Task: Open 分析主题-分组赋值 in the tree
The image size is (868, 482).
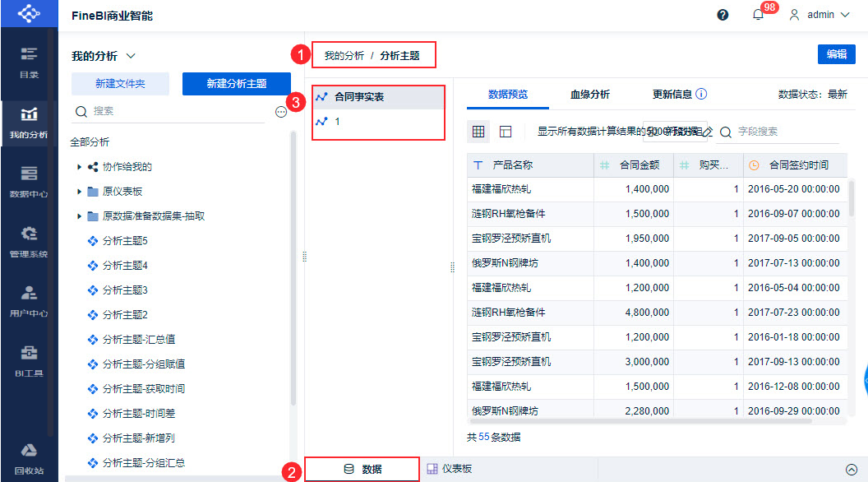Action: pyautogui.click(x=143, y=364)
